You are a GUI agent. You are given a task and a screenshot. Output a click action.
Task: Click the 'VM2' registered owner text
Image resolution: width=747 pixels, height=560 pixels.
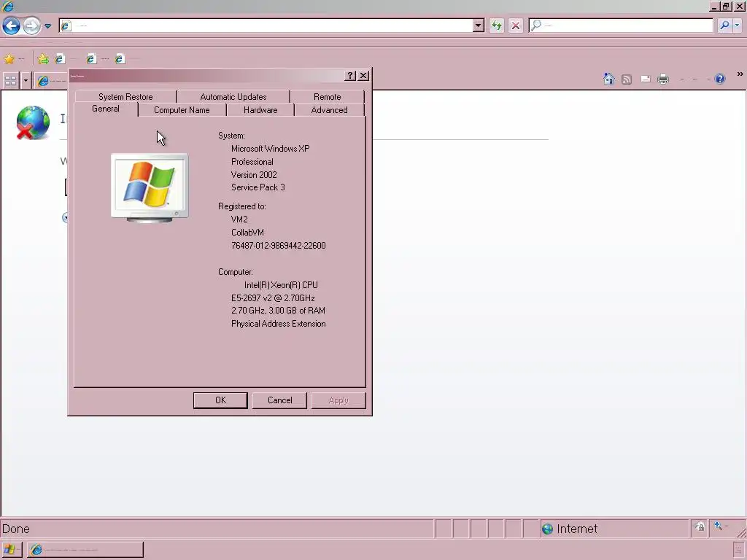tap(239, 219)
